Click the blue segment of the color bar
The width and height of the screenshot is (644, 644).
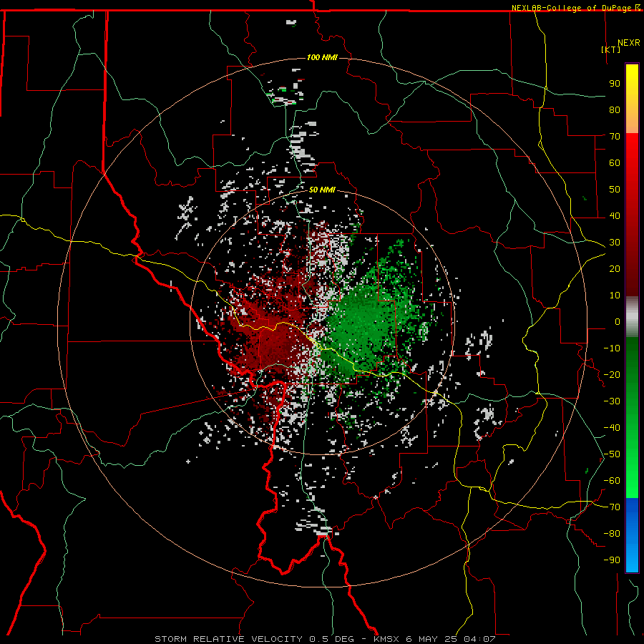(x=632, y=535)
